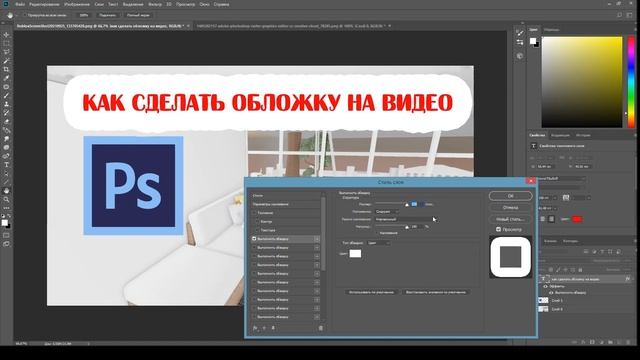Open the Файл menu
The width and height of the screenshot is (640, 360).
coord(20,4)
